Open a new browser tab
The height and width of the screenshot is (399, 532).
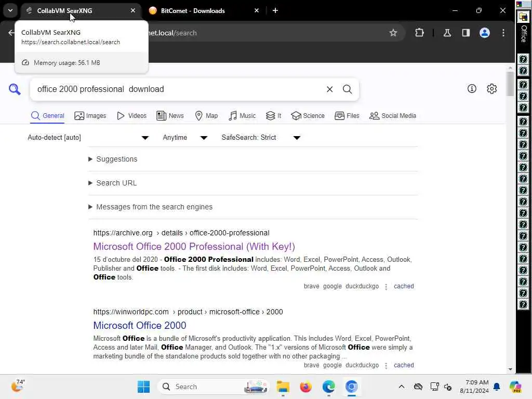point(275,10)
